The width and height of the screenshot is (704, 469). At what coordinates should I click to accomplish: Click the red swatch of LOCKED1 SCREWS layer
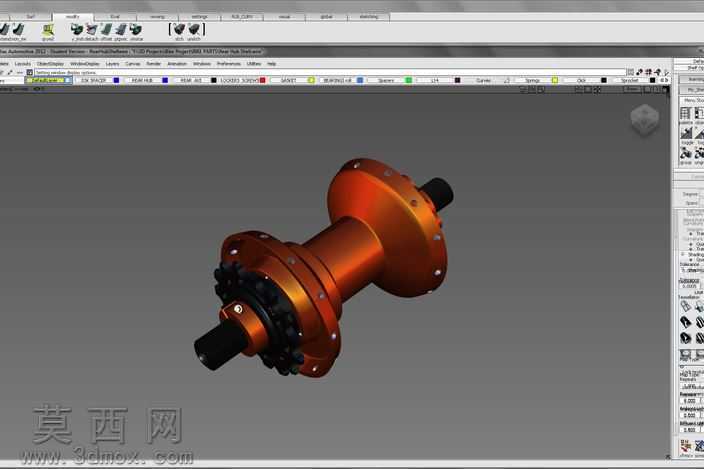263,80
